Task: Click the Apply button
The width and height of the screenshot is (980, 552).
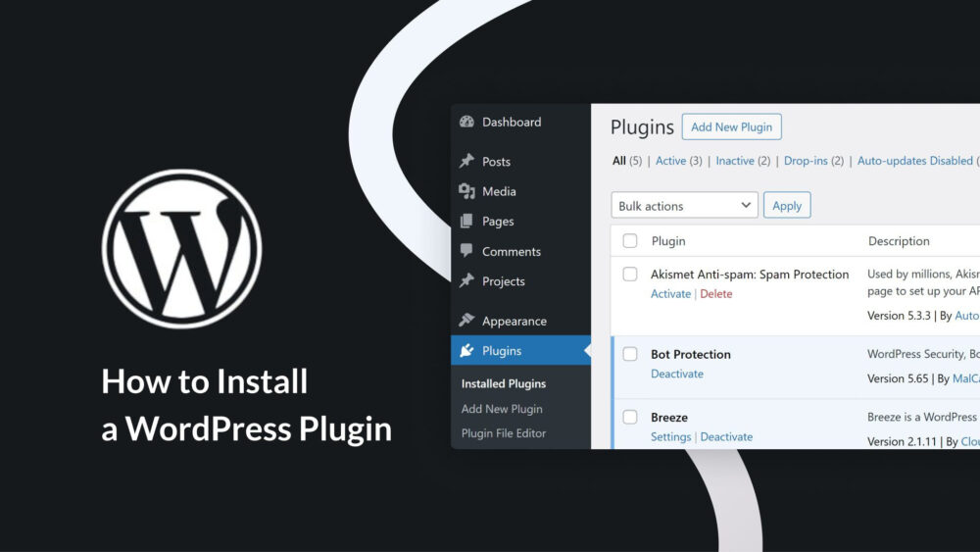Action: 787,205
